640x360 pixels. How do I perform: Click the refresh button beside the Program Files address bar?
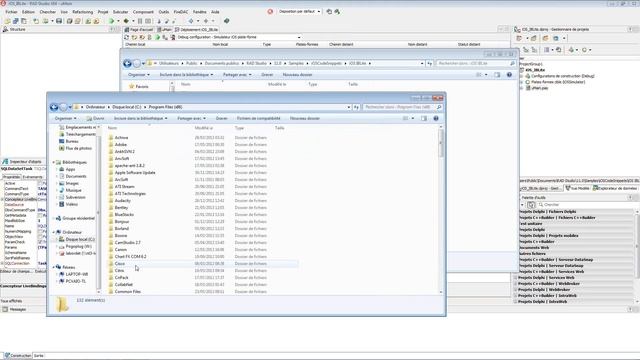click(356, 107)
